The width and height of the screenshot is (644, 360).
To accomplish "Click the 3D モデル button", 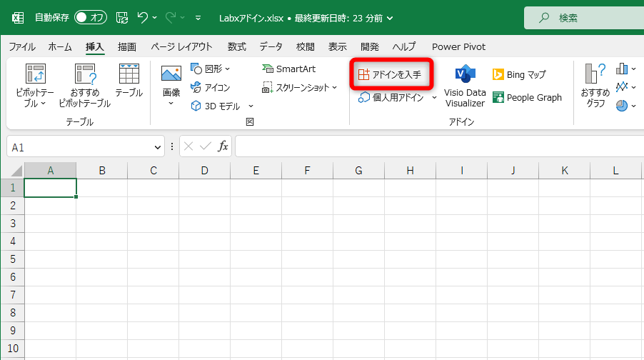I will pos(216,106).
